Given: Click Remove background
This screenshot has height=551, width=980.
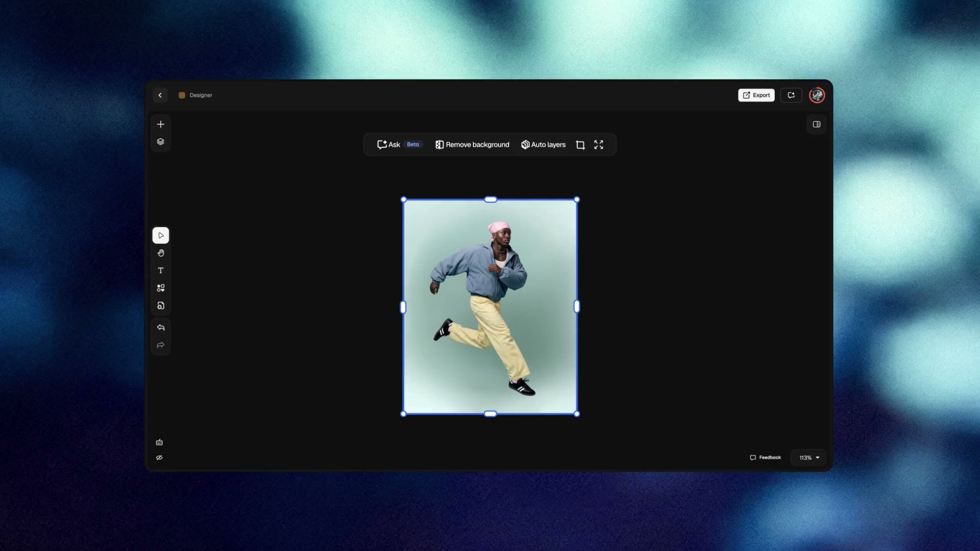Looking at the screenshot, I should tap(472, 145).
